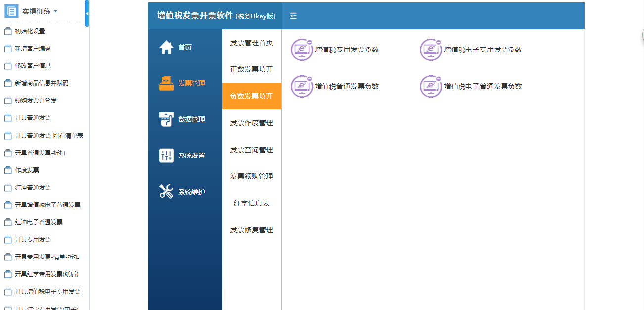Click the icon beside 新增客户编码
Image resolution: width=644 pixels, height=310 pixels.
[x=7, y=49]
